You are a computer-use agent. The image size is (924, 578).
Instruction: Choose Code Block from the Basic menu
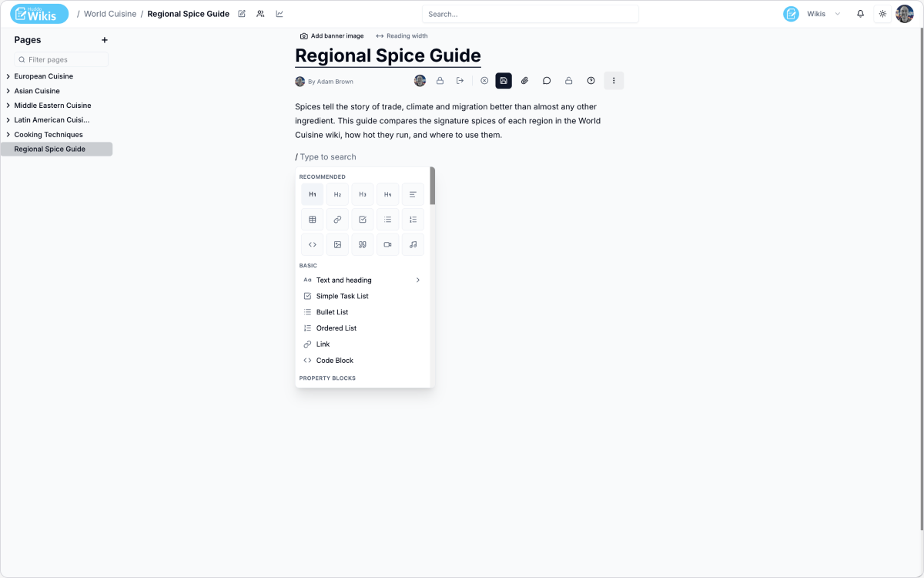363,361
